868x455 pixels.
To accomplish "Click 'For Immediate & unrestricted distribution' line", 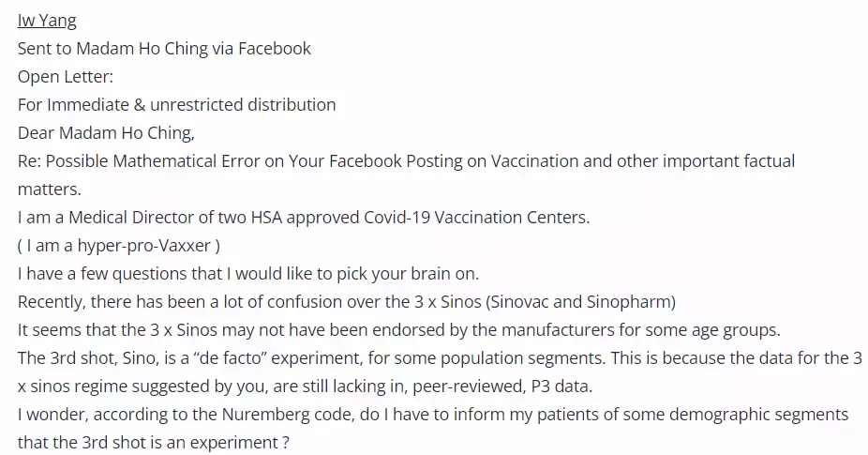I will [x=176, y=104].
